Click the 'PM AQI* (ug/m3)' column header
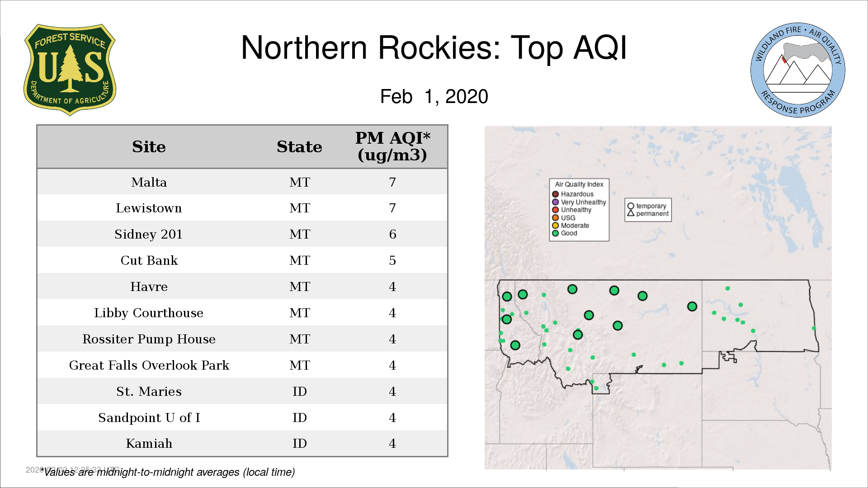The height and width of the screenshot is (488, 868). pos(392,146)
